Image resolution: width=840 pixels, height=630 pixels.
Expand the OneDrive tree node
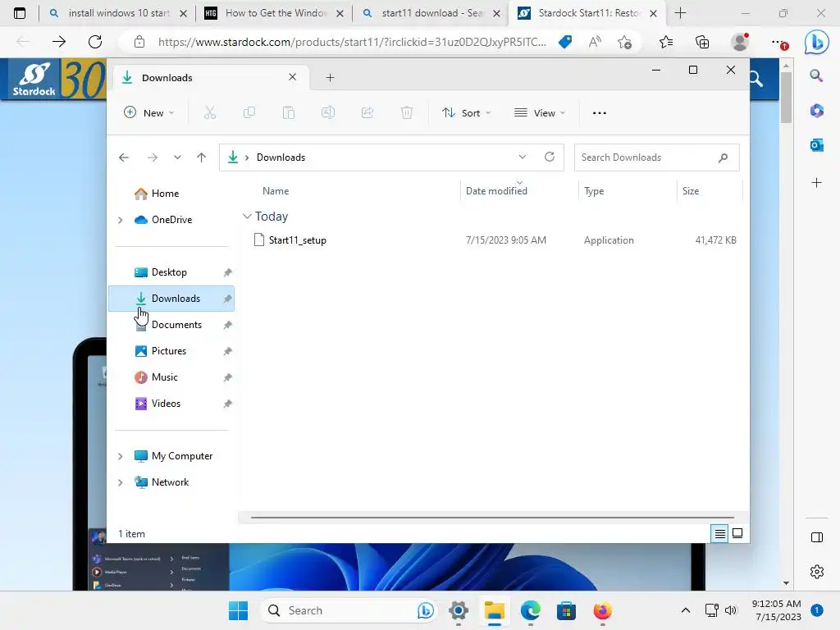[121, 220]
